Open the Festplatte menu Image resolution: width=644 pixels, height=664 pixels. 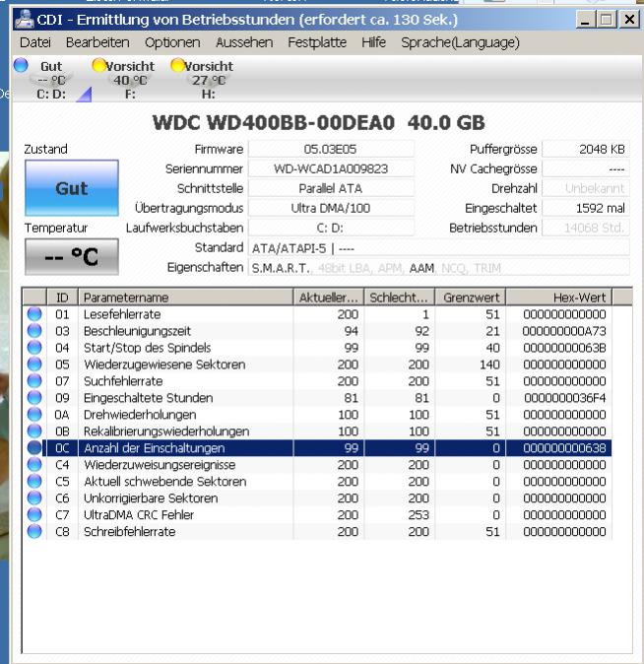coord(317,42)
